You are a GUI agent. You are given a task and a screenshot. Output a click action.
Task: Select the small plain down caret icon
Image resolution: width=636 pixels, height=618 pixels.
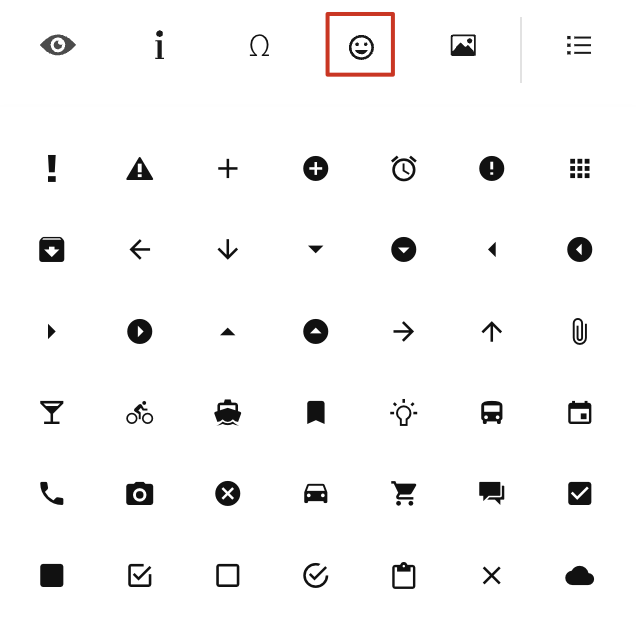[x=316, y=249]
